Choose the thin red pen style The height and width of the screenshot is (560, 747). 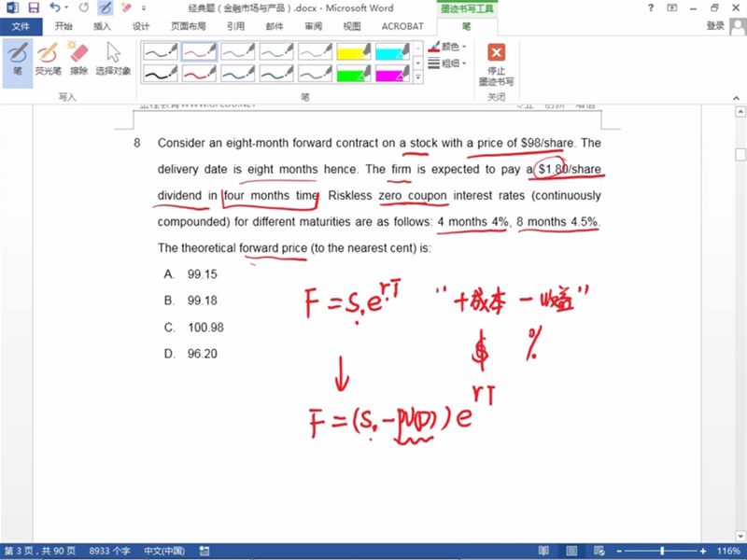[199, 51]
